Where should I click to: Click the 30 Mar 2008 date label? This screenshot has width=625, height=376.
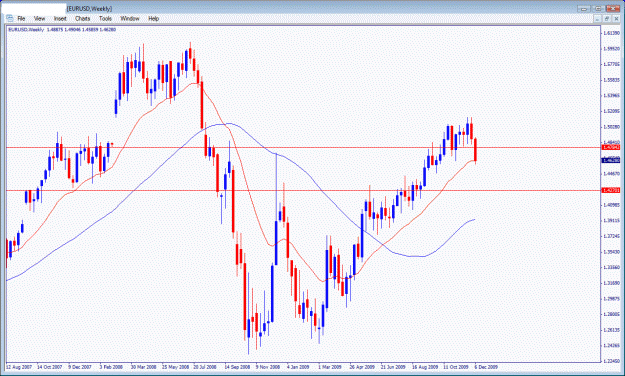[x=143, y=367]
